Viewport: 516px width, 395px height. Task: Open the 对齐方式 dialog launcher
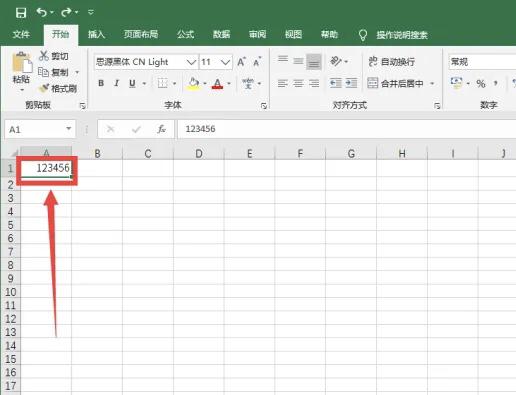coord(437,106)
